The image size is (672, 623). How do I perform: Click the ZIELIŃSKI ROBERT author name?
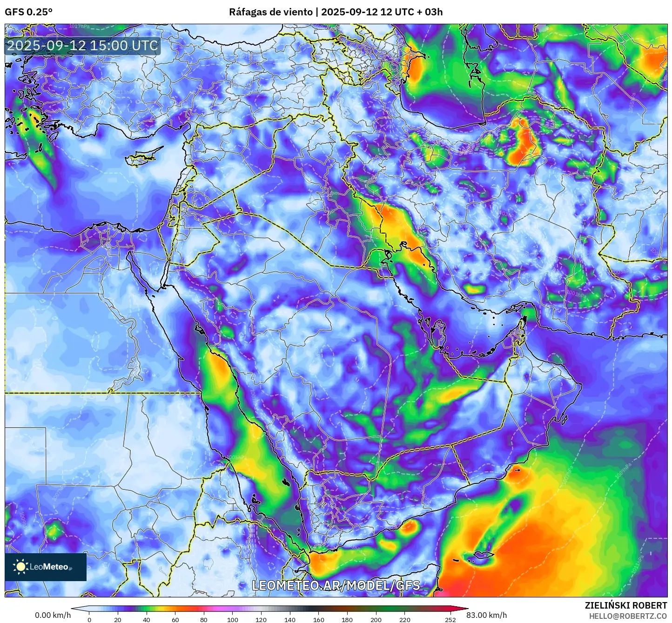[626, 605]
